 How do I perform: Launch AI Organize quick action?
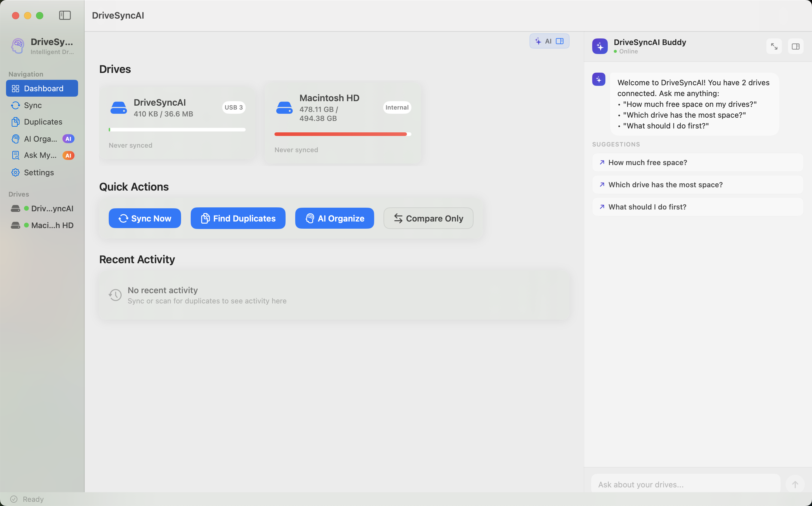click(x=335, y=218)
